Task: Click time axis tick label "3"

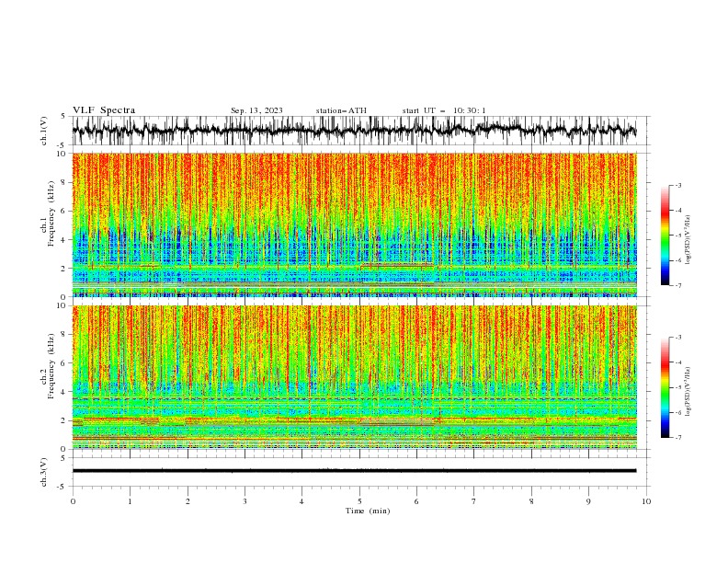Action: [245, 501]
